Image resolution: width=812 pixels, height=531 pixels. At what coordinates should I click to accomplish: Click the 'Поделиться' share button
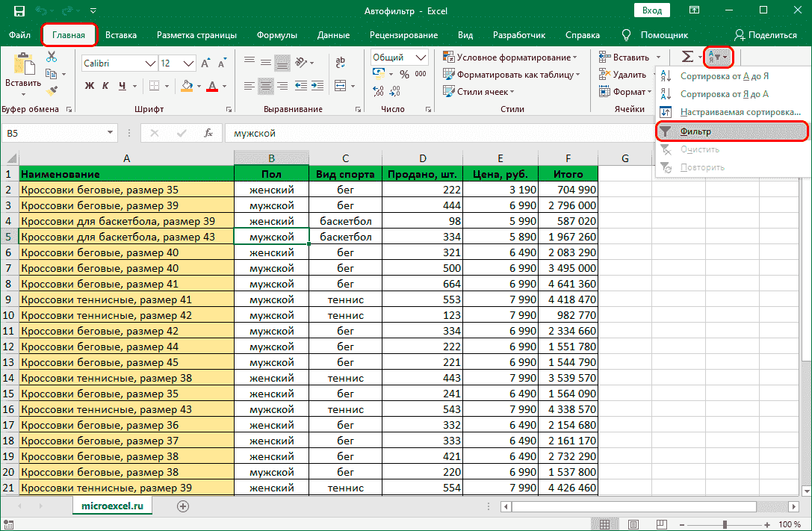(766, 34)
